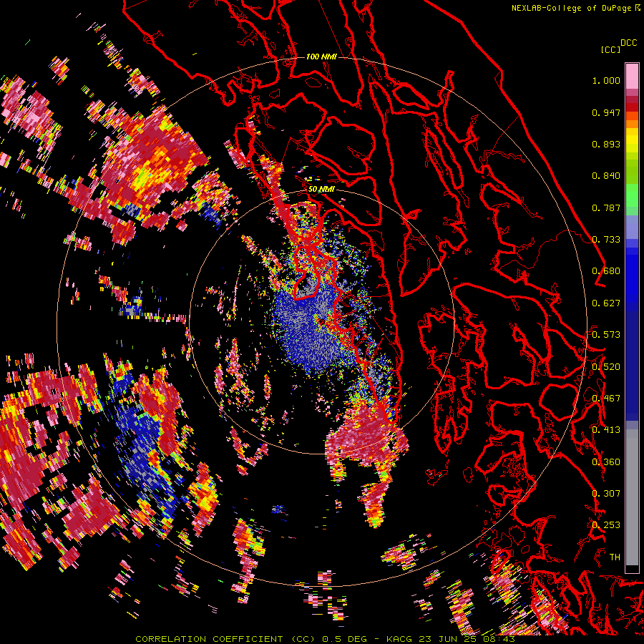Click the [CC] unit label near the legend
Image resolution: width=644 pixels, height=644 pixels.
pos(610,49)
